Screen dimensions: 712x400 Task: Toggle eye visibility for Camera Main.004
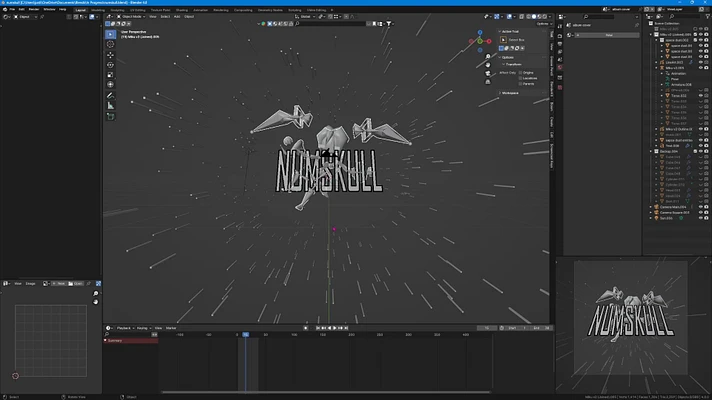click(x=701, y=207)
